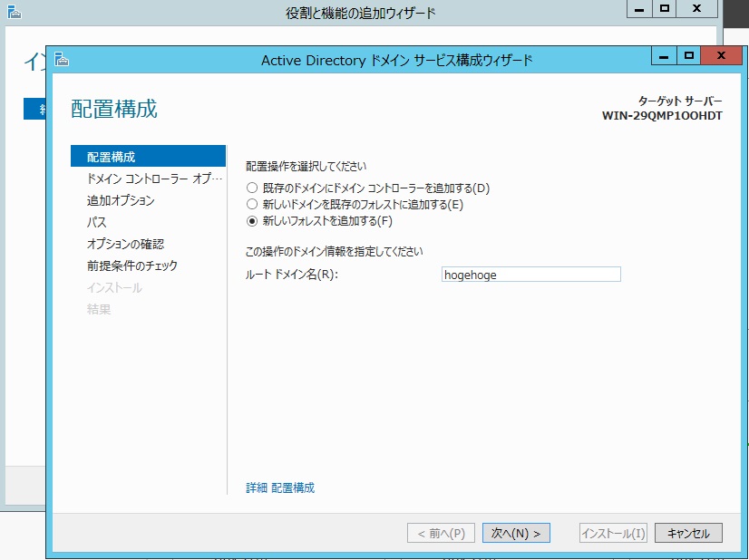749x560 pixels.
Task: Close the Active Directory wizard window
Action: click(x=721, y=55)
